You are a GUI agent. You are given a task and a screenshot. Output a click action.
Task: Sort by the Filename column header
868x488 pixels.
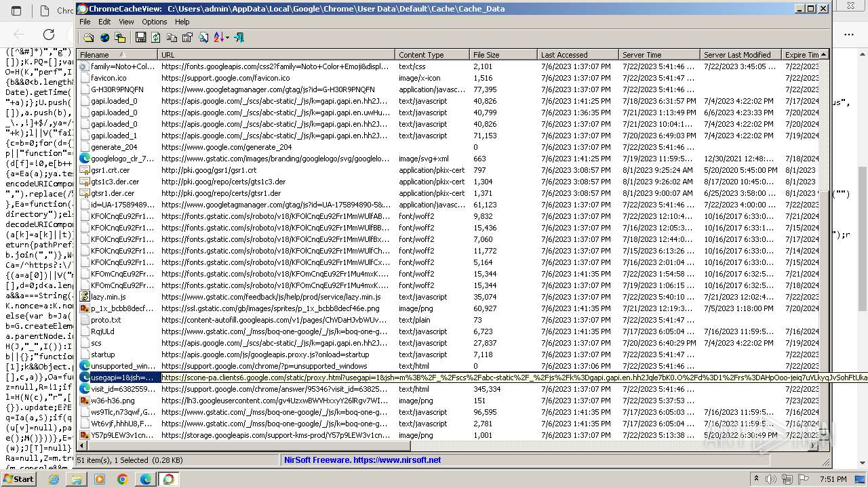coord(117,55)
